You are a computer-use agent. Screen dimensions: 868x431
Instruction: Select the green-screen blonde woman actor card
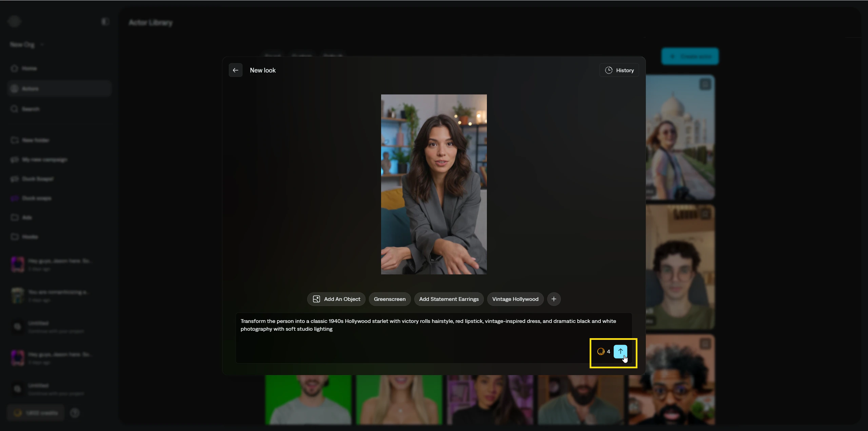point(399,400)
